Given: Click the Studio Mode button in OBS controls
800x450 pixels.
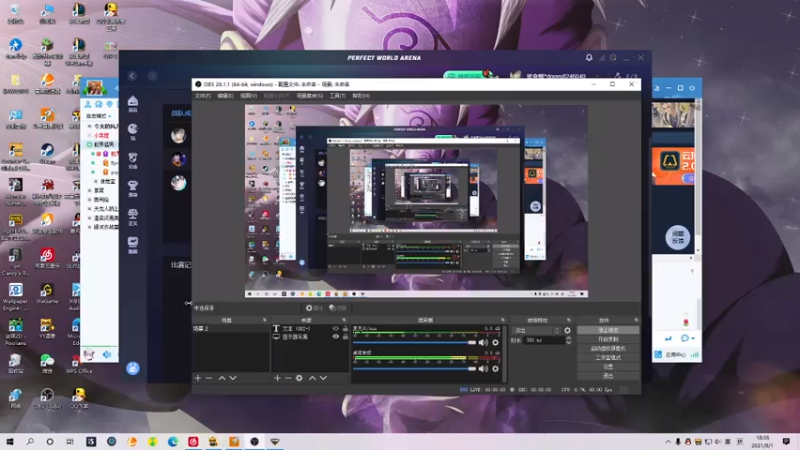Looking at the screenshot, I should coord(608,358).
